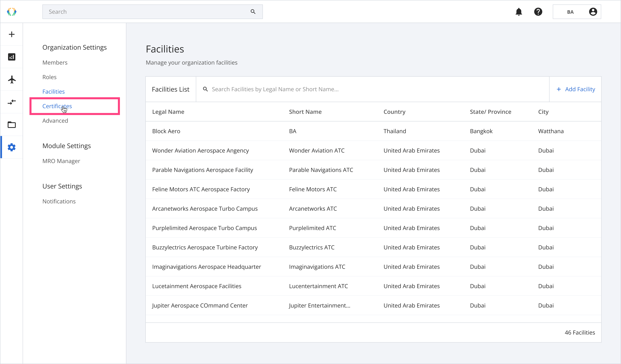The height and width of the screenshot is (364, 621).
Task: Click Buzzylectrics ATC short name
Action: point(312,248)
